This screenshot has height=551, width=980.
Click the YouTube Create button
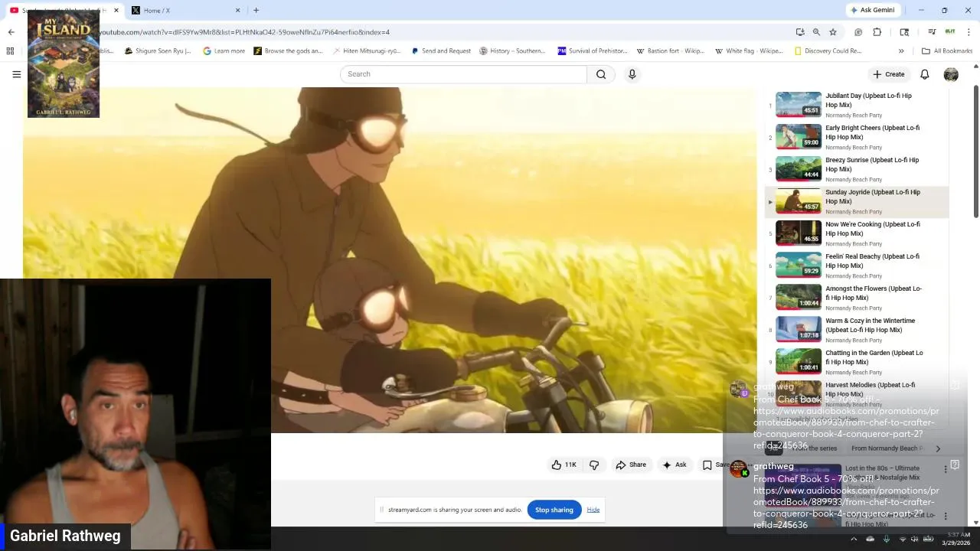click(x=888, y=74)
